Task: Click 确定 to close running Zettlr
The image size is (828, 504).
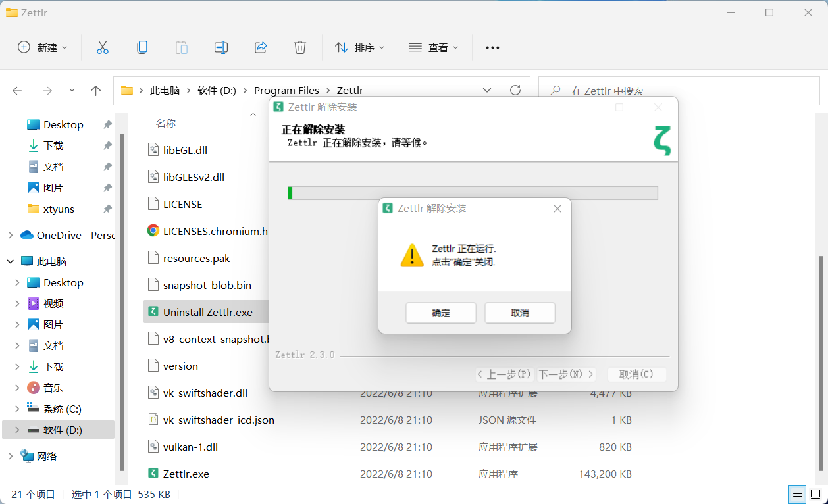Action: [x=440, y=313]
